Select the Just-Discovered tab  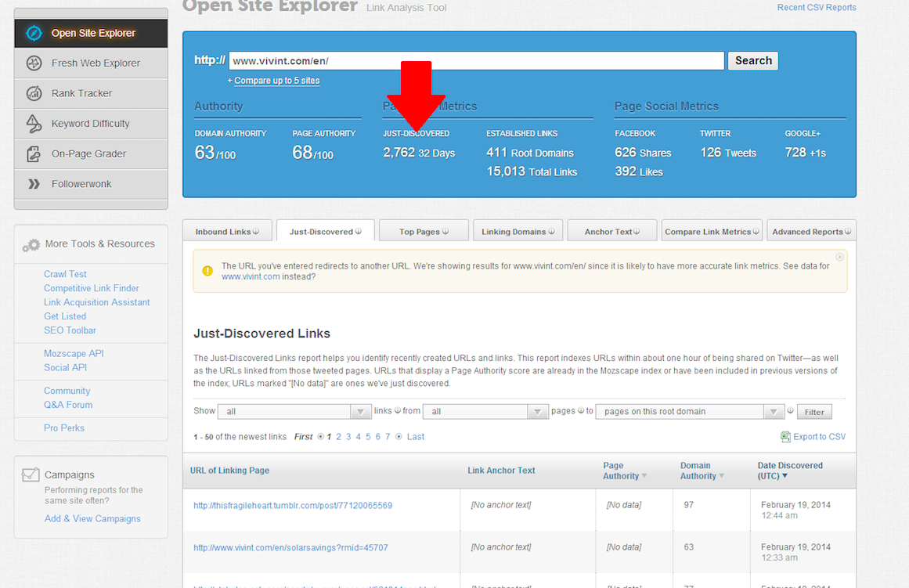325,231
